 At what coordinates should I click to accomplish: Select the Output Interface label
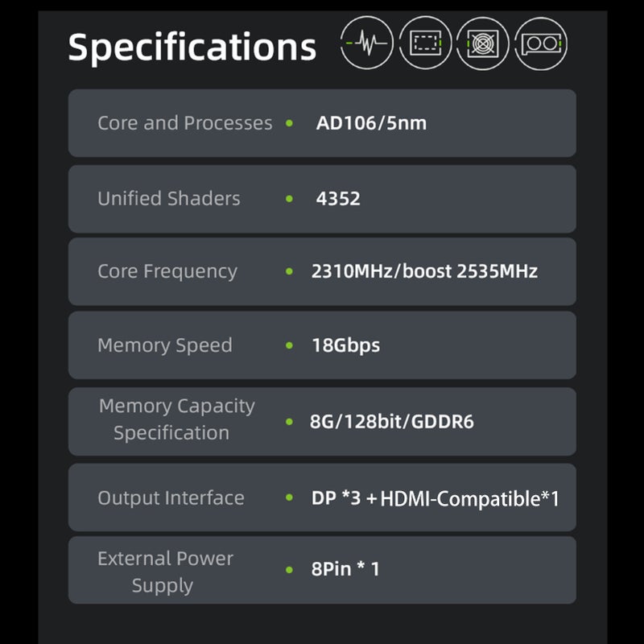click(x=171, y=497)
